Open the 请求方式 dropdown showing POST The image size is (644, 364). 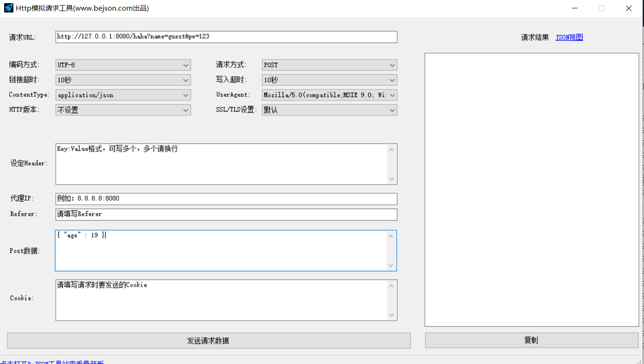(392, 65)
